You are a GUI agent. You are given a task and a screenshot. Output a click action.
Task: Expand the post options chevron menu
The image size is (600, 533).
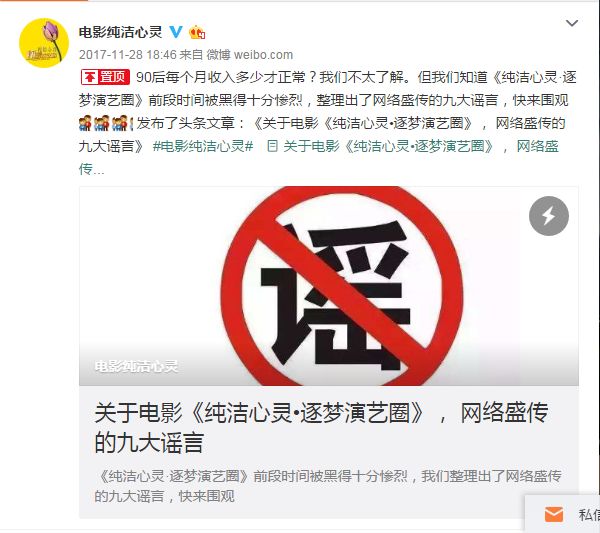click(x=572, y=23)
